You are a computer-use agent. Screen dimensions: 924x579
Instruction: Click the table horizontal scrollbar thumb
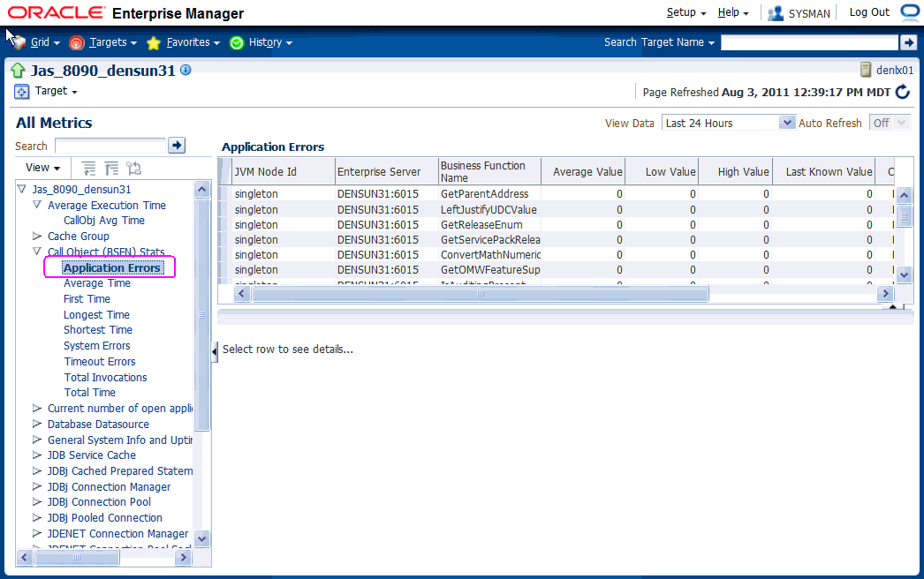point(481,293)
